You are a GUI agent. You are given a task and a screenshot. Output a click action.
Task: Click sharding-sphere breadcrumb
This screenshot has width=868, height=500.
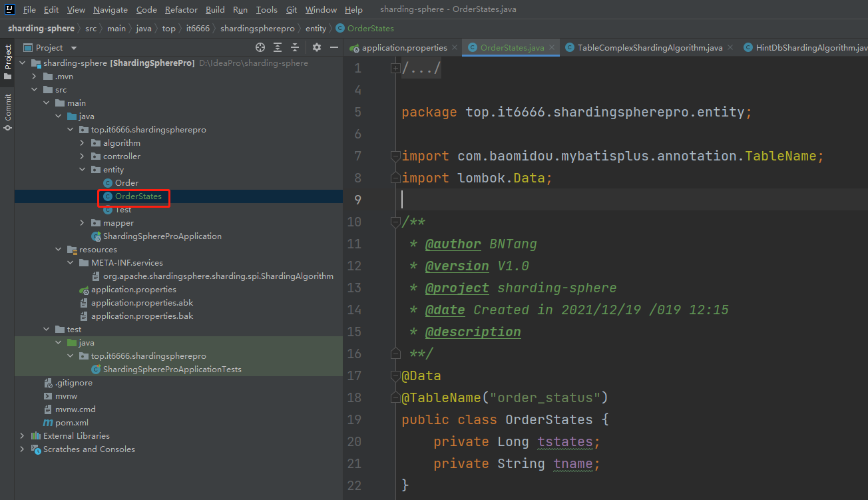coord(41,29)
